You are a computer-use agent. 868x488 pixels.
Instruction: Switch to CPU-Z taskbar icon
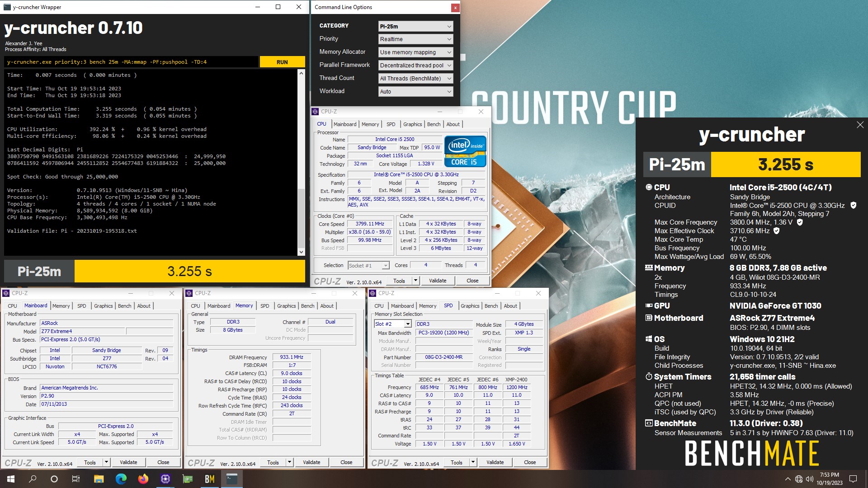pyautogui.click(x=165, y=479)
